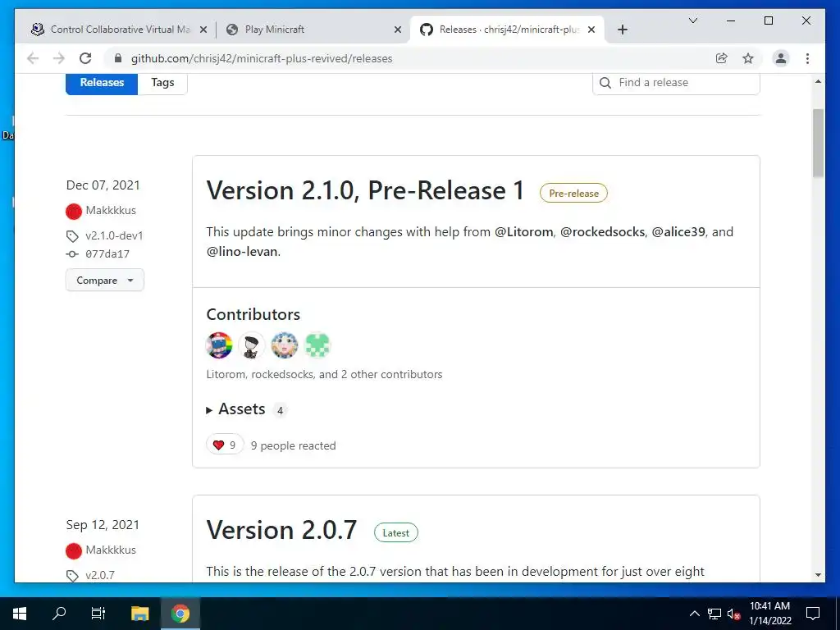Open the tab search chevron
The height and width of the screenshot is (630, 840).
[692, 21]
